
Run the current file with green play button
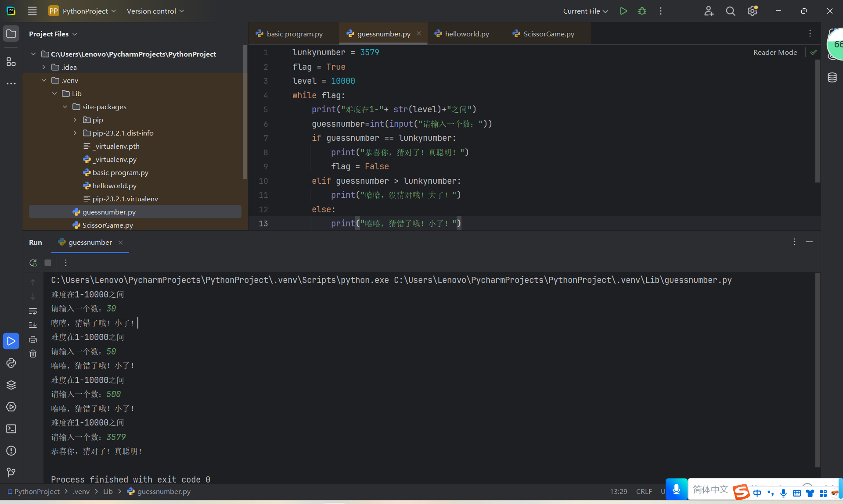pyautogui.click(x=623, y=11)
